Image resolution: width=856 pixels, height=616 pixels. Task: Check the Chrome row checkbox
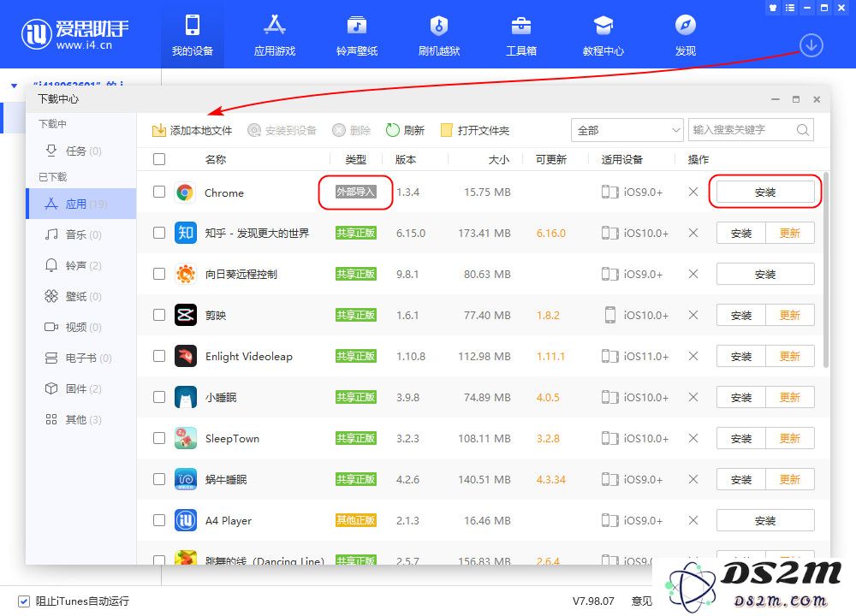tap(159, 192)
